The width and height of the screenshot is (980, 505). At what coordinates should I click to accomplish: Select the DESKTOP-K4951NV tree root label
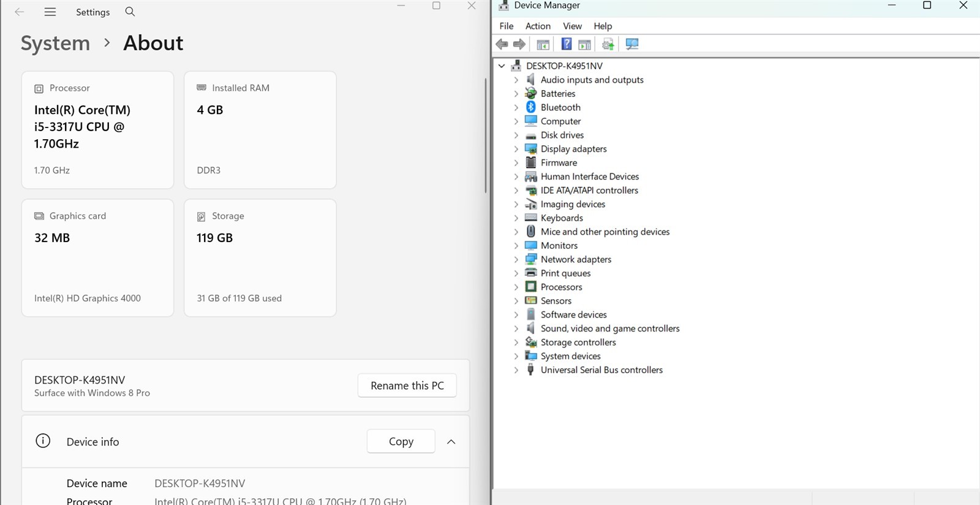tap(564, 66)
